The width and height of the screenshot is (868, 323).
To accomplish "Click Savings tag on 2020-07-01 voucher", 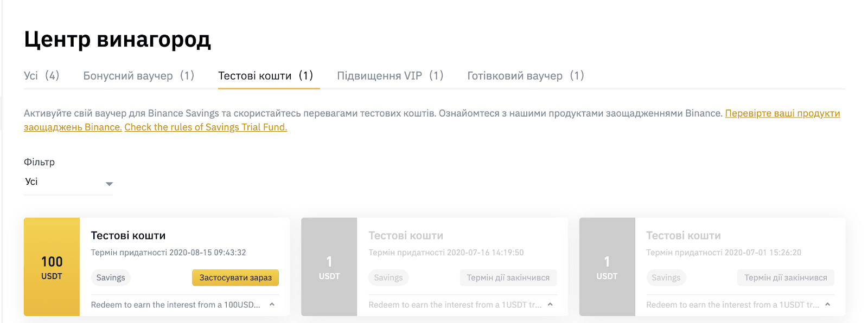I will click(x=666, y=277).
